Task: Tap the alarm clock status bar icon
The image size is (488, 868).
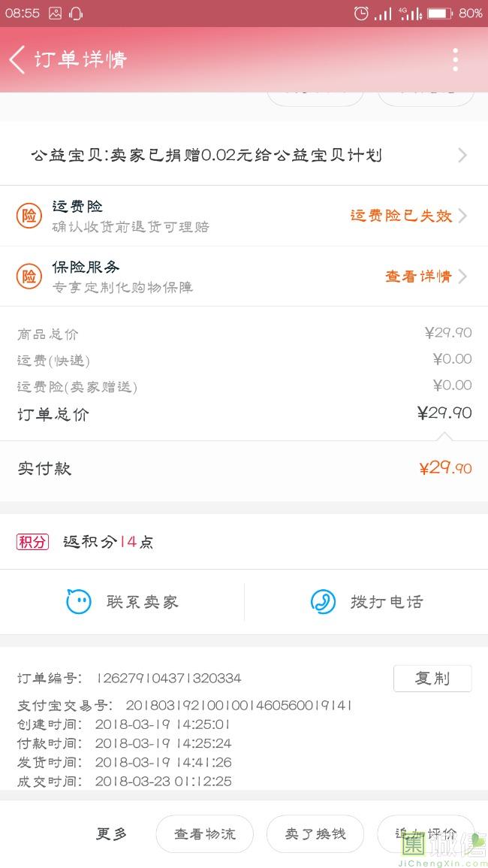Action: click(361, 13)
